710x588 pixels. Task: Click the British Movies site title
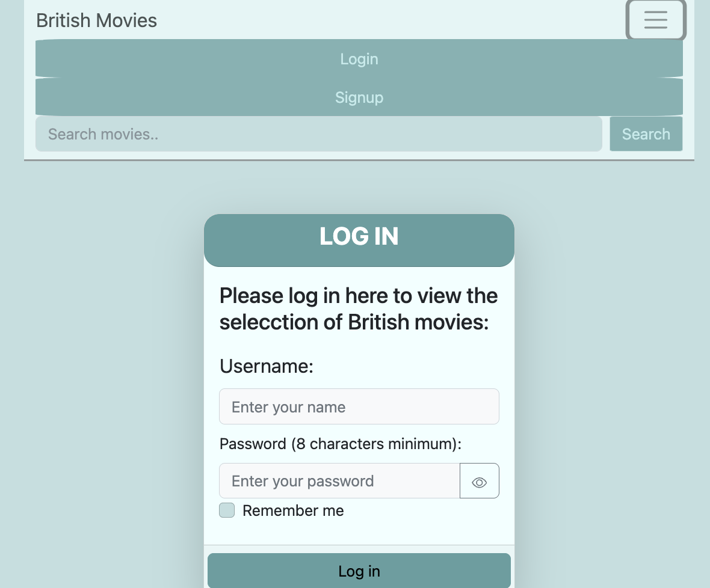point(96,20)
